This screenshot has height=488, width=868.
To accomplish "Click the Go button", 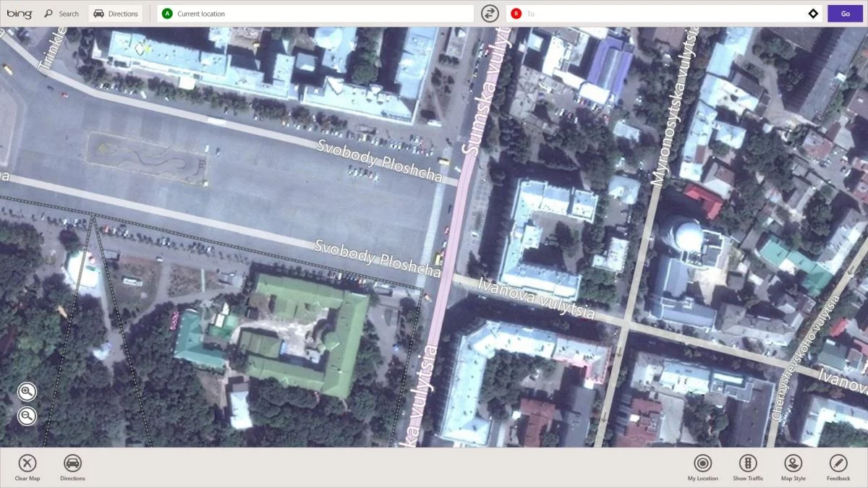I will point(846,14).
